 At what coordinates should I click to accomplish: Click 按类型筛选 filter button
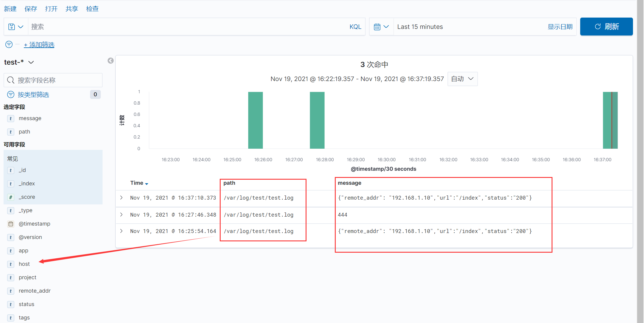point(33,94)
